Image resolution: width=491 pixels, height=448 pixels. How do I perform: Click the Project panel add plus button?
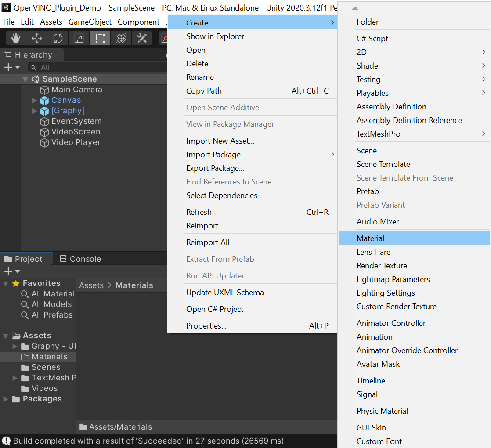(8, 271)
